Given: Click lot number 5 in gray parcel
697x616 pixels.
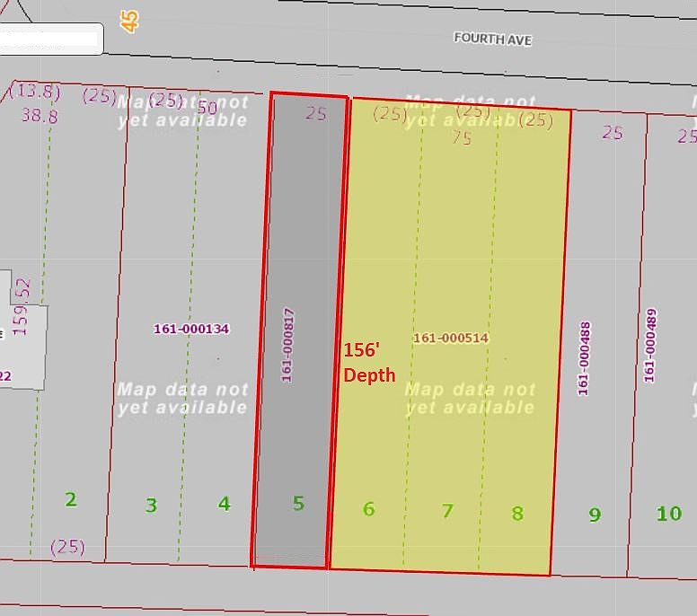Looking at the screenshot, I should point(298,503).
